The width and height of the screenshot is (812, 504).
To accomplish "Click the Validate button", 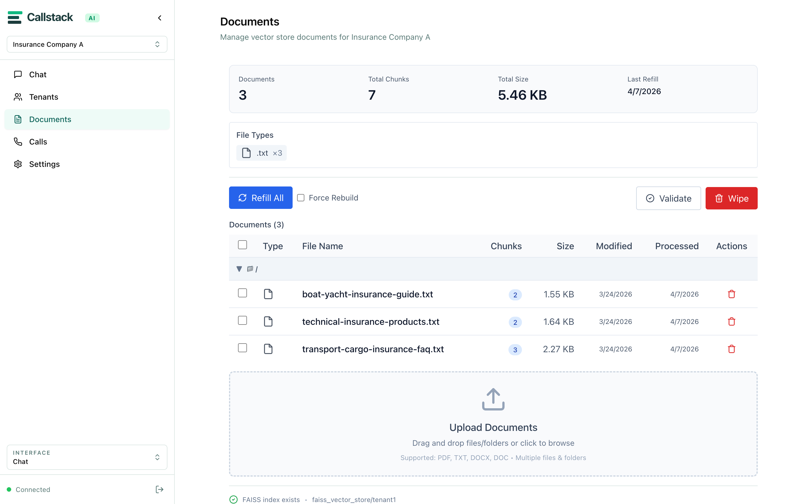I will click(x=668, y=198).
